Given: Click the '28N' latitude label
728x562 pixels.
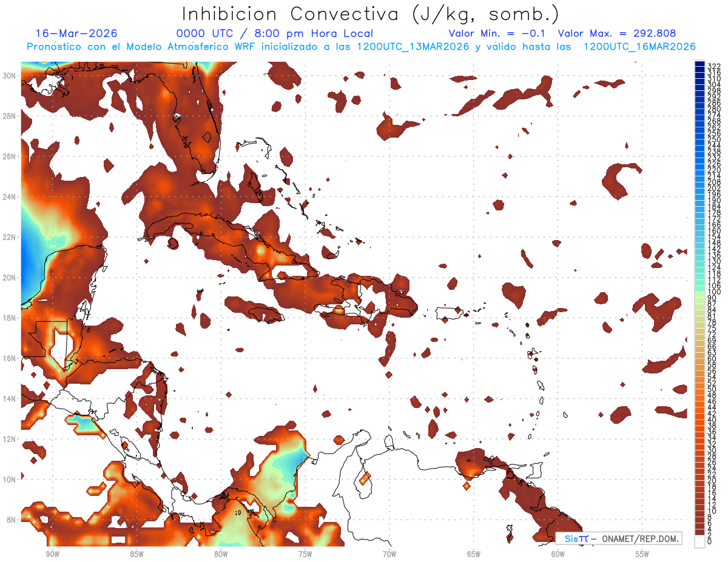Looking at the screenshot, I should [x=10, y=116].
